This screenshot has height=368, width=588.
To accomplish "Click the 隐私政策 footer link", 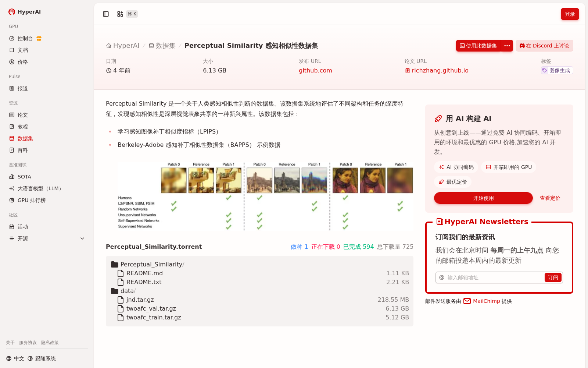I will click(x=50, y=343).
